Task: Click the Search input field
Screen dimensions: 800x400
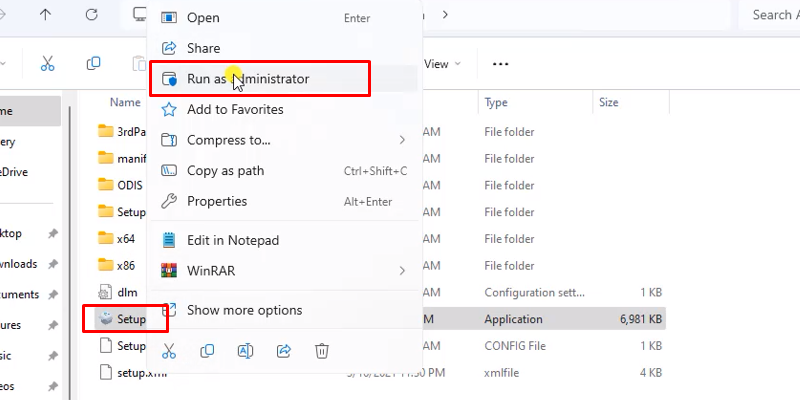Action: [770, 15]
